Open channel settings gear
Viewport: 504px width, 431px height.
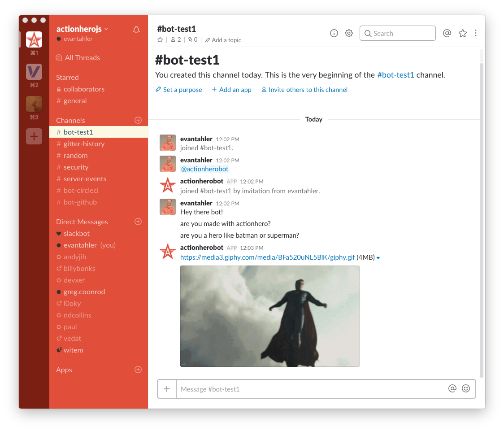349,34
